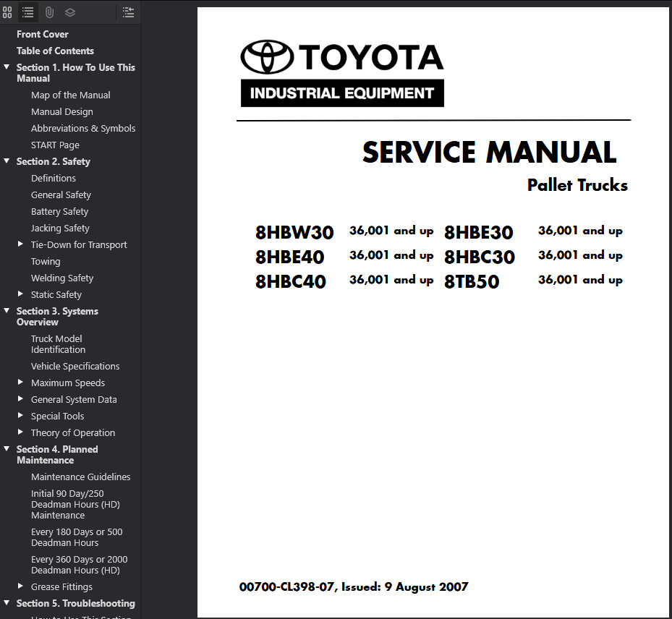Expand the Maximum Speeds entry
This screenshot has width=672, height=619.
pyautogui.click(x=20, y=382)
